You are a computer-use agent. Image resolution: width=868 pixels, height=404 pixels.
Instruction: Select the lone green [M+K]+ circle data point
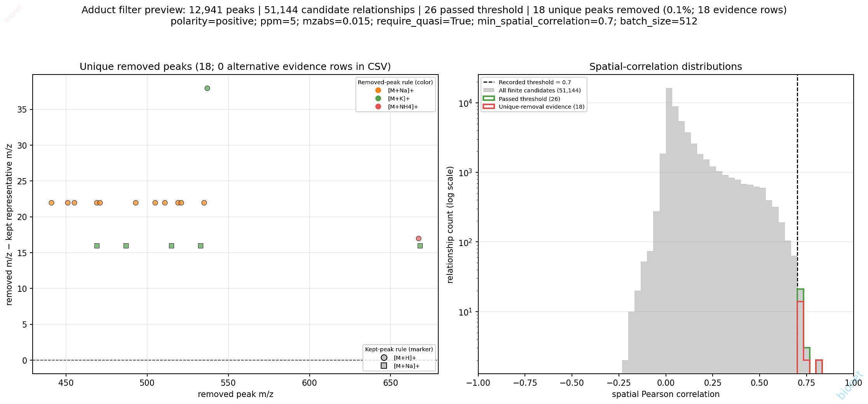(x=207, y=88)
